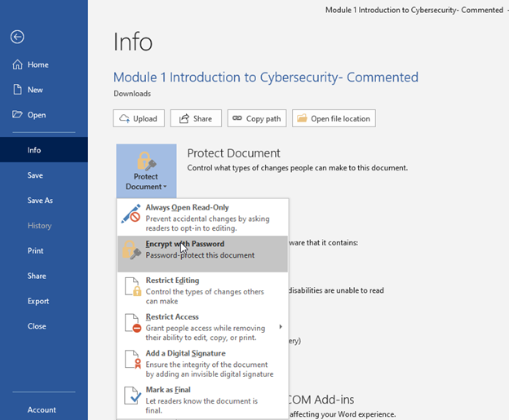
Task: Click the Copy path button
Action: pos(257,118)
